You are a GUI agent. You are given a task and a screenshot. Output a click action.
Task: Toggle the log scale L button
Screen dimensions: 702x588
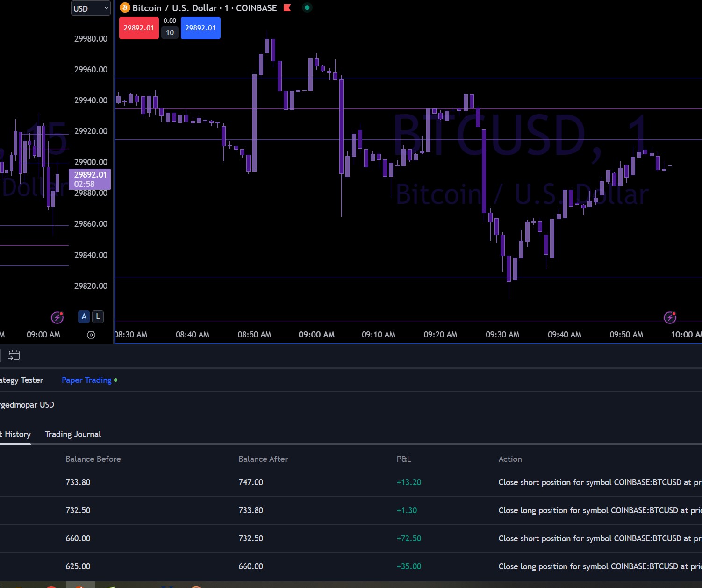(x=98, y=316)
